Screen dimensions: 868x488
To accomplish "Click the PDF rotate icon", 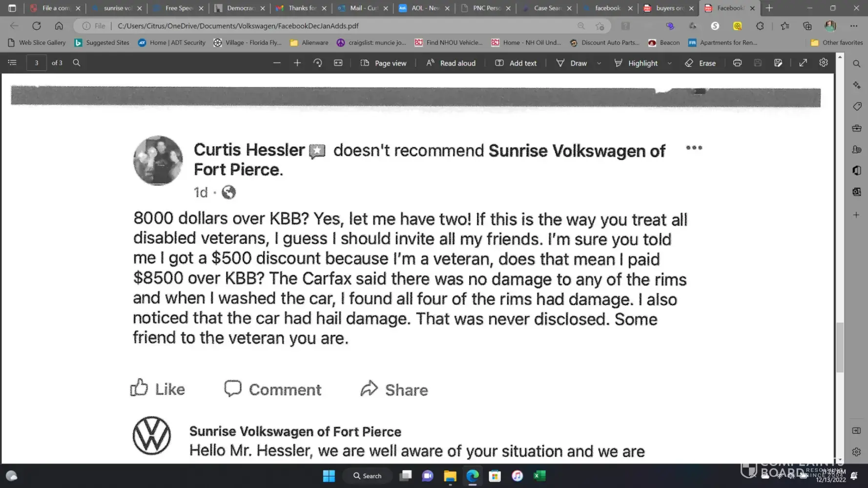I will coord(318,63).
